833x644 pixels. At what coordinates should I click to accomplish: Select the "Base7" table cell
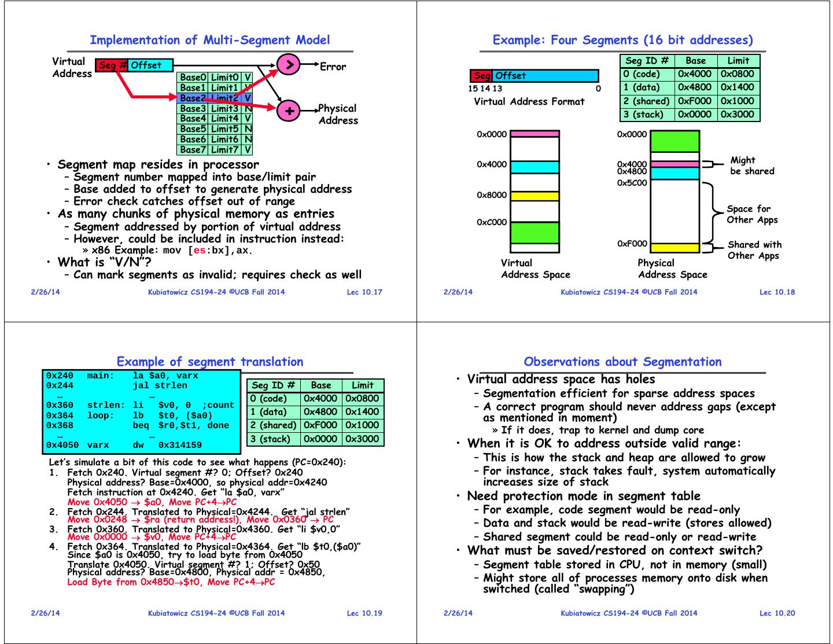(x=193, y=150)
